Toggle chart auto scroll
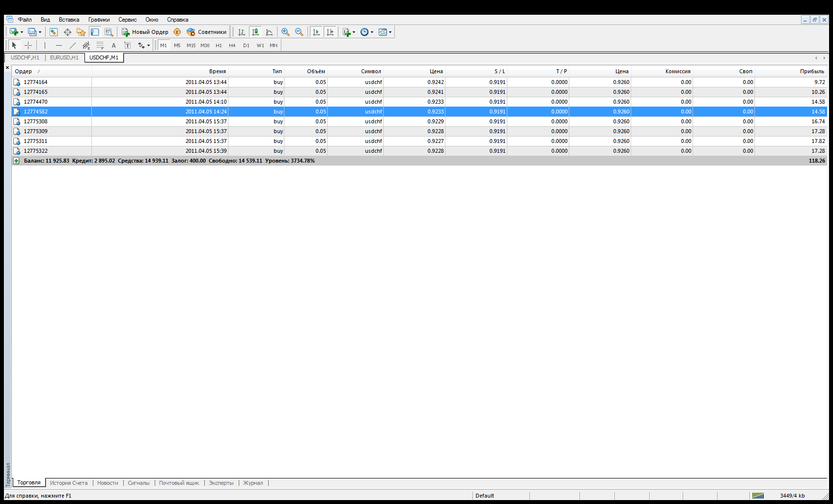Viewport: 833px width, 504px height. (x=316, y=32)
